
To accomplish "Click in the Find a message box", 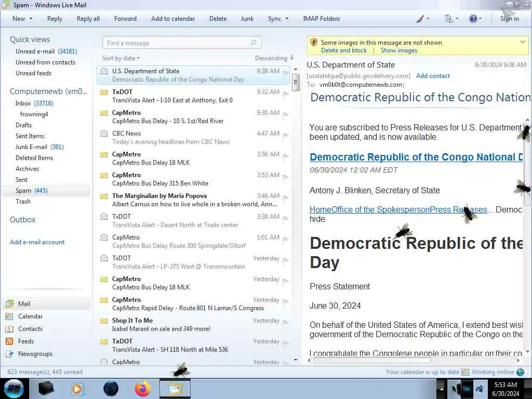I will pyautogui.click(x=182, y=43).
